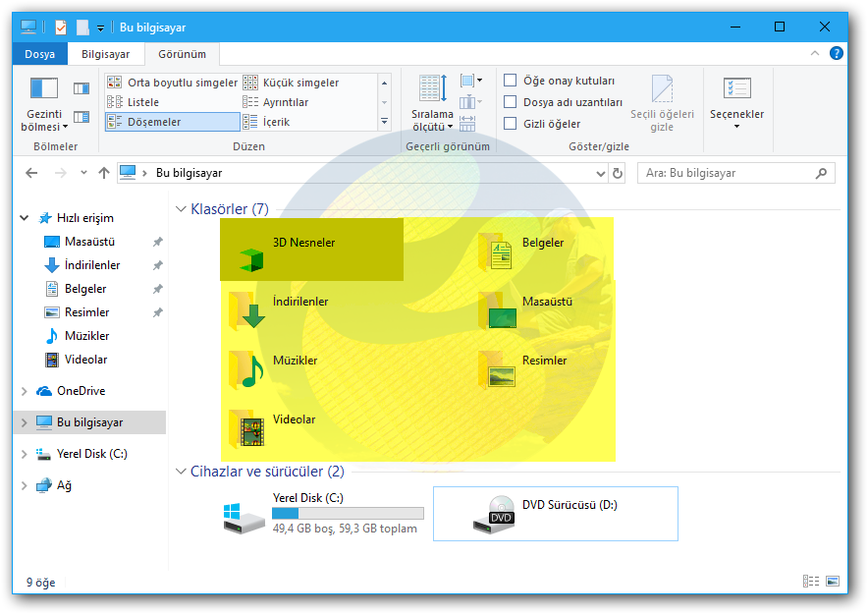Expand the Bu bilgisayar tree node

tap(25, 423)
